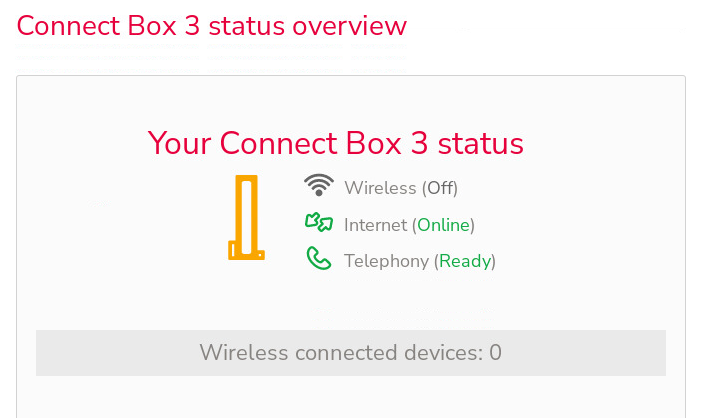Screen dimensions: 705x418
Task: Click the wireless "(Off)" status text
Action: click(x=440, y=187)
